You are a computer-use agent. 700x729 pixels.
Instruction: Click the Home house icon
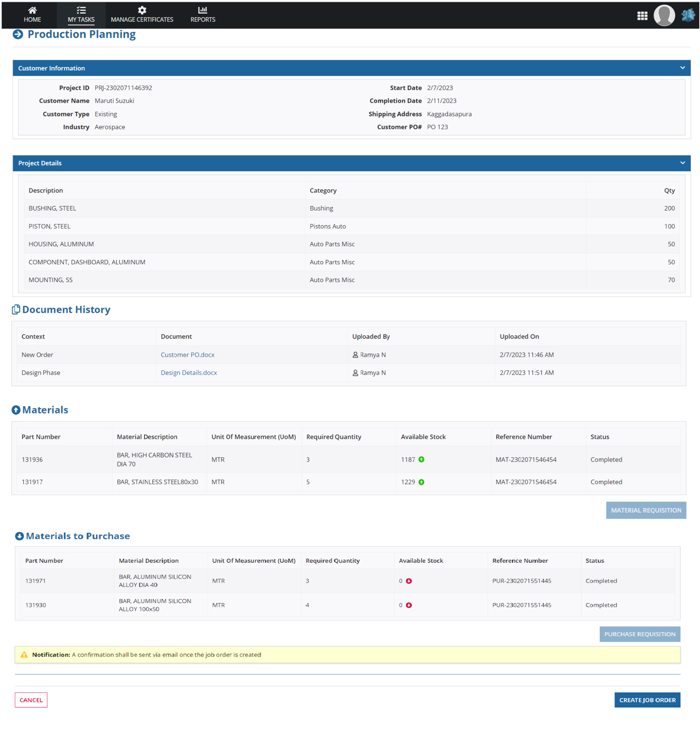(x=32, y=10)
